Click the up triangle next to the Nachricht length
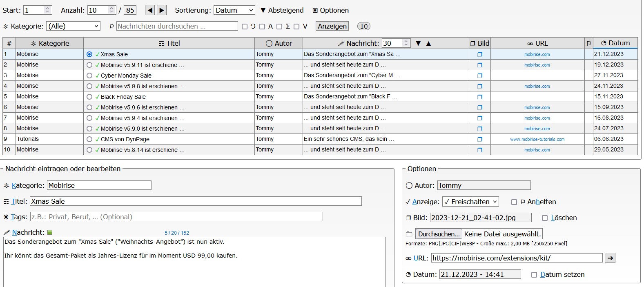 click(428, 43)
